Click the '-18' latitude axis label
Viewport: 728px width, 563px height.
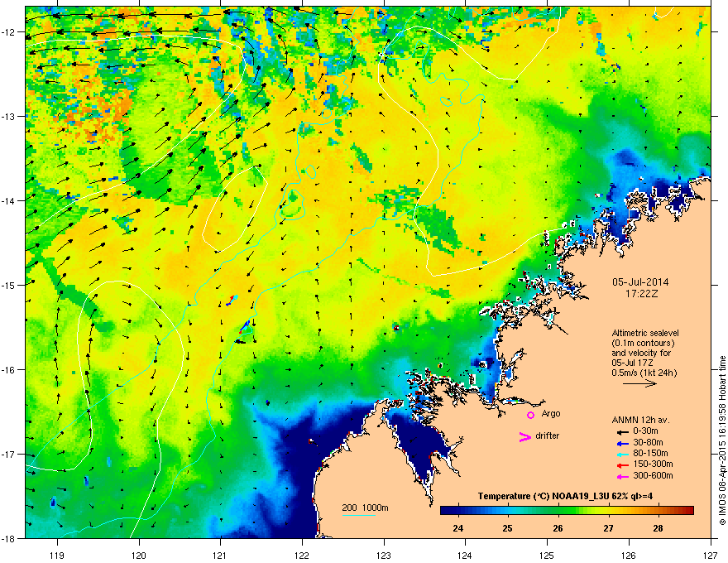pos(8,538)
